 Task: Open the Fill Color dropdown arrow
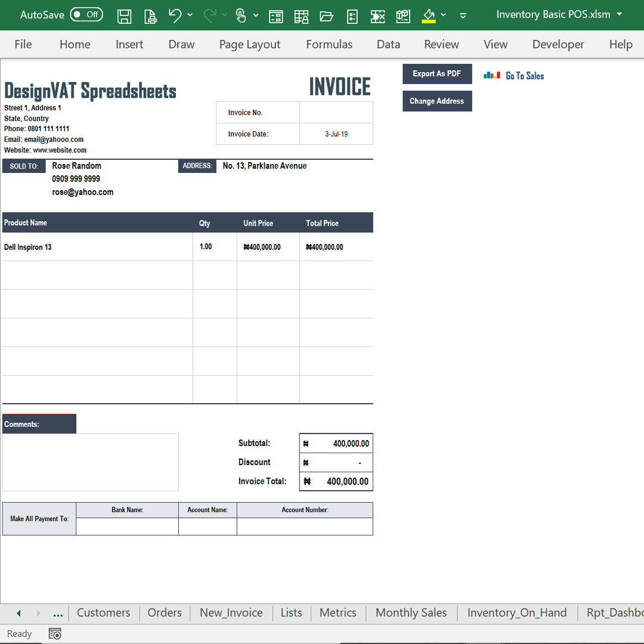[x=444, y=16]
